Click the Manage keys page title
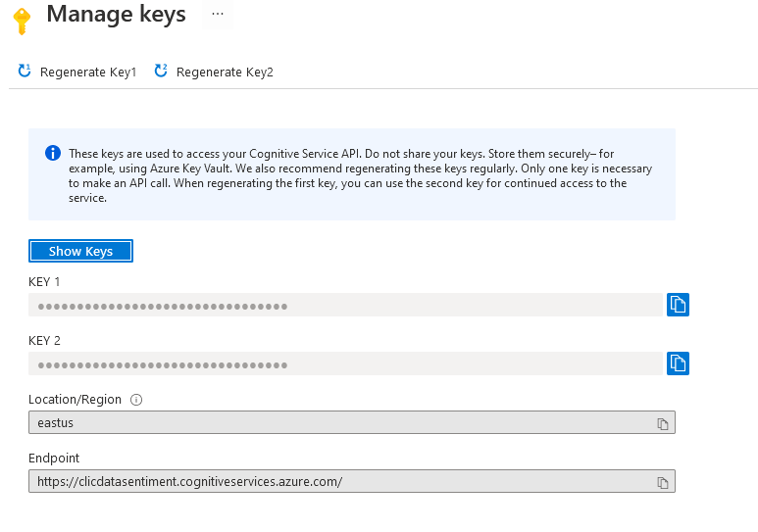 click(x=116, y=14)
